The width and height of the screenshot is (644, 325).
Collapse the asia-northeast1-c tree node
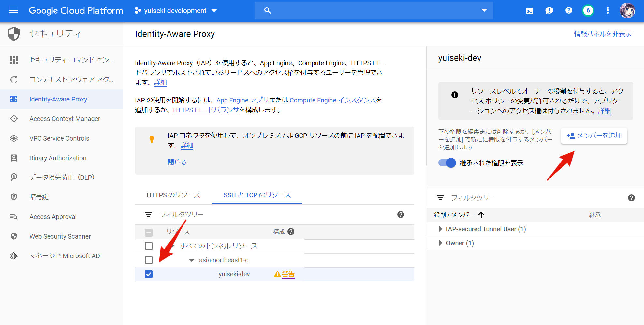click(192, 260)
